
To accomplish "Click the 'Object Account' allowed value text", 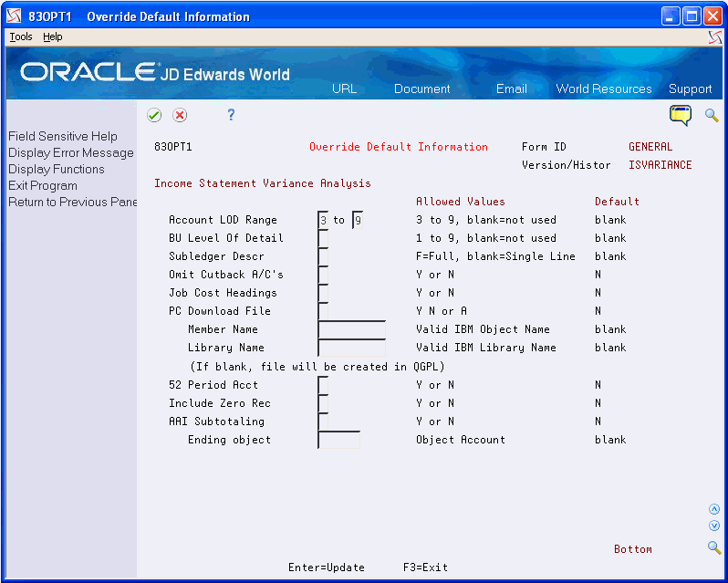I will coord(460,440).
